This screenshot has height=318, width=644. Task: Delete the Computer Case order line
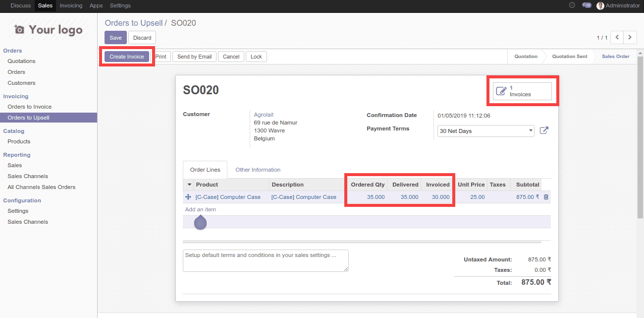coord(546,197)
